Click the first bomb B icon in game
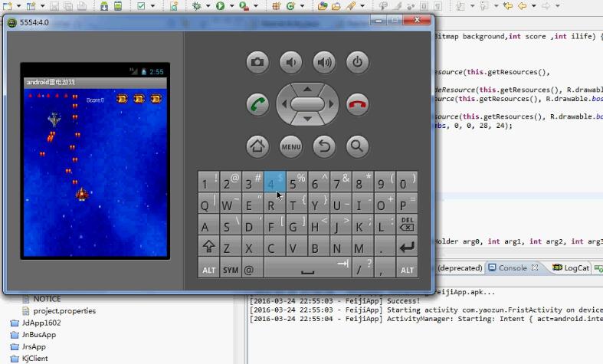603x364 pixels. coord(122,99)
